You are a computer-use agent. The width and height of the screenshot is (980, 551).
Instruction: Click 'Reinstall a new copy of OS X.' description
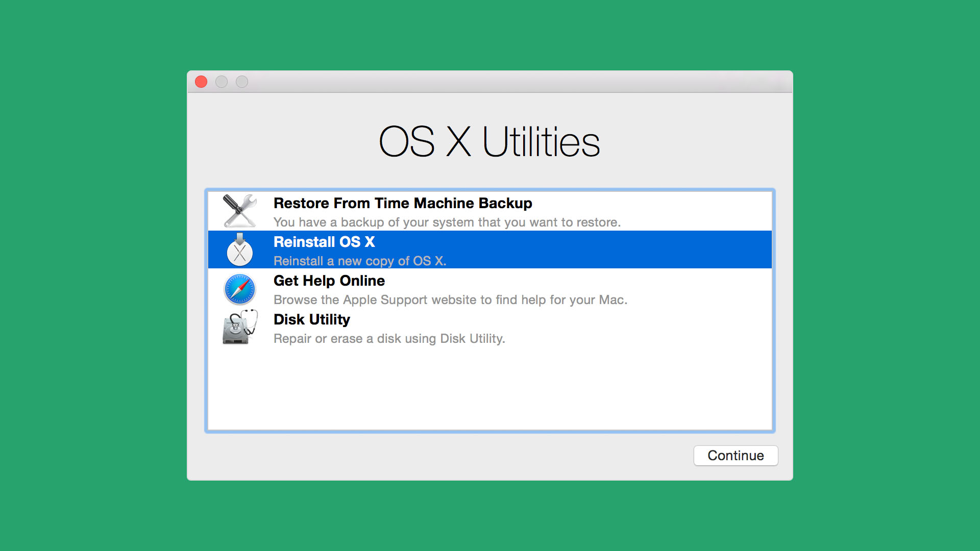point(360,261)
